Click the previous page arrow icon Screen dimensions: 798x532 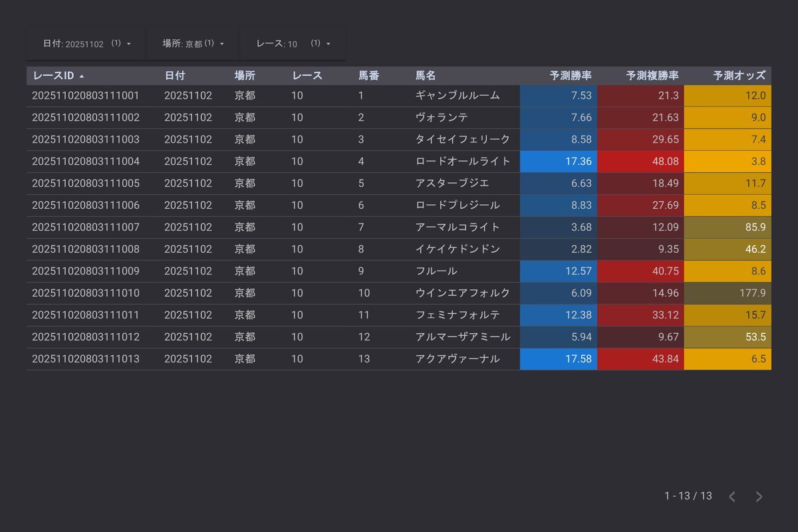tap(732, 497)
